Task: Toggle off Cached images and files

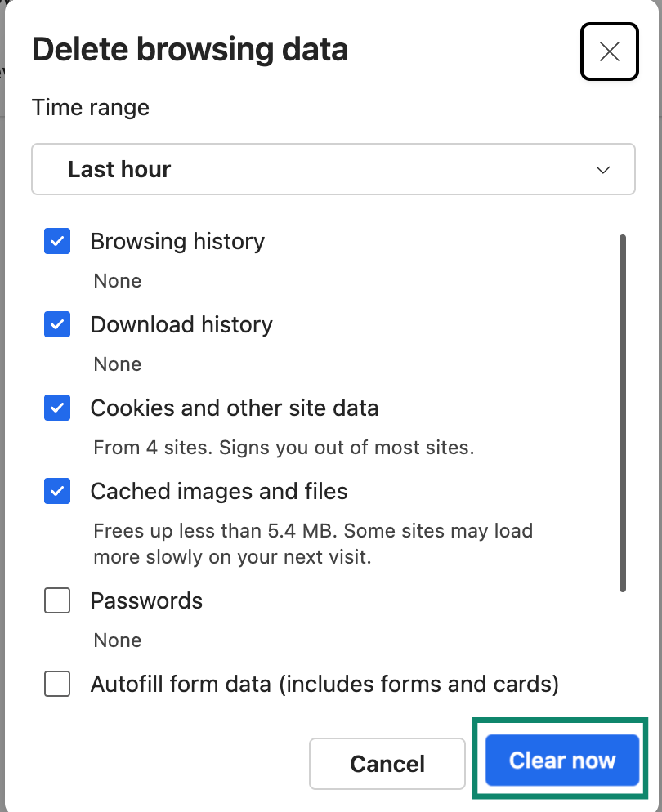Action: 56,491
